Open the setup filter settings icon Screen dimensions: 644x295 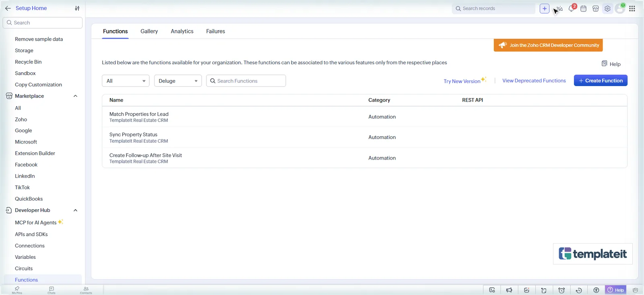(77, 8)
